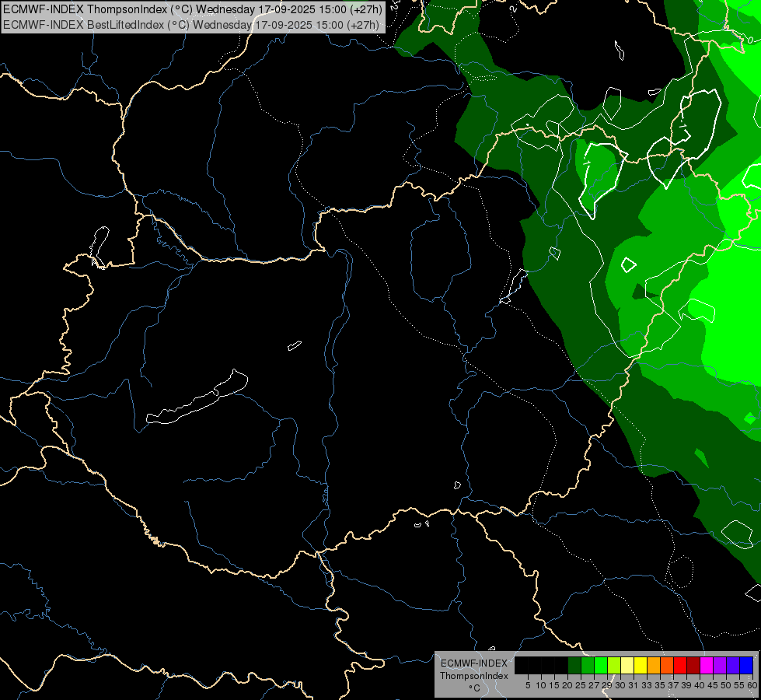Screen dimensions: 761x700
Task: Click the dark green 20-25 legend swatch
Action: [x=574, y=665]
